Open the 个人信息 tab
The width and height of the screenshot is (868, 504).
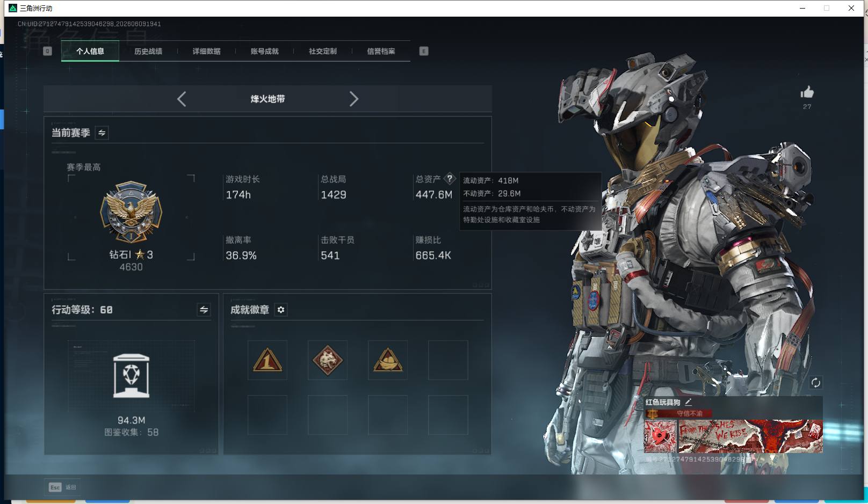point(90,51)
